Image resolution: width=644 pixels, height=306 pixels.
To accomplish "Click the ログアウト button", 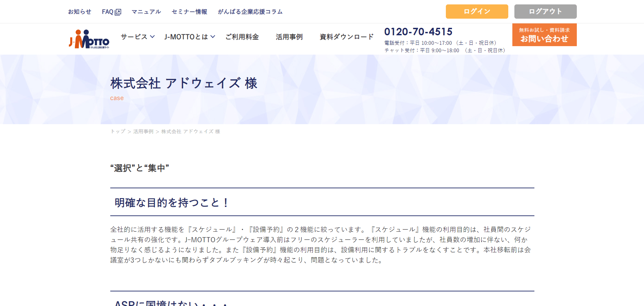I will [545, 12].
